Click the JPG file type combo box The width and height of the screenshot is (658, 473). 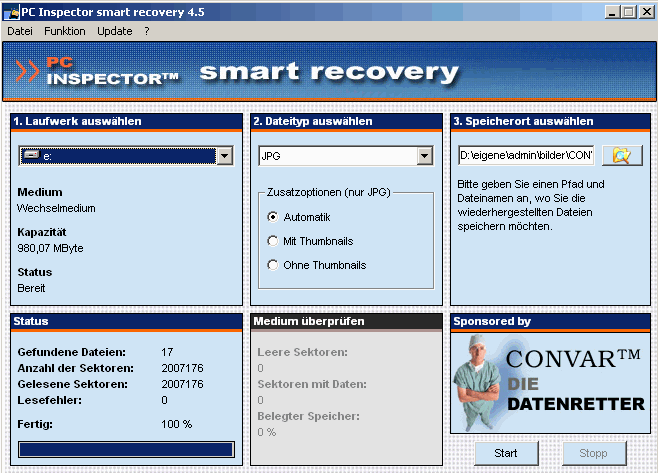coord(346,156)
